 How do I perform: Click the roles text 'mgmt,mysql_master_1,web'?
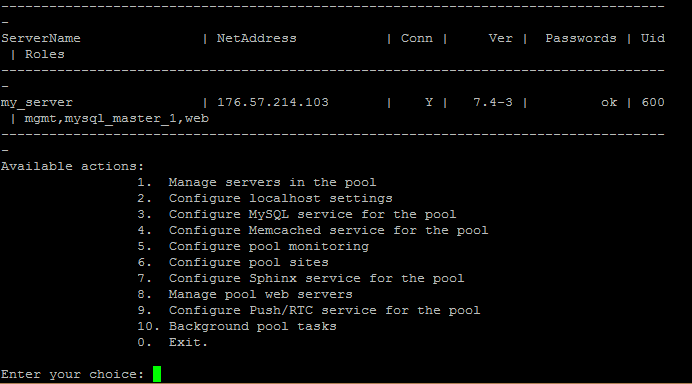click(117, 118)
